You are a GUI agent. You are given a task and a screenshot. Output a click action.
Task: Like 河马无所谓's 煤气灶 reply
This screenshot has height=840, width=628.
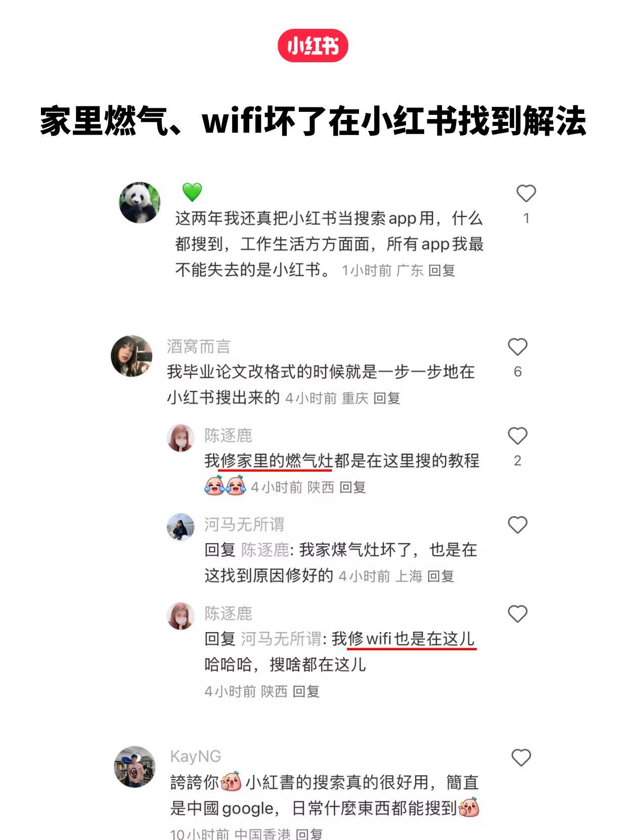[x=517, y=525]
